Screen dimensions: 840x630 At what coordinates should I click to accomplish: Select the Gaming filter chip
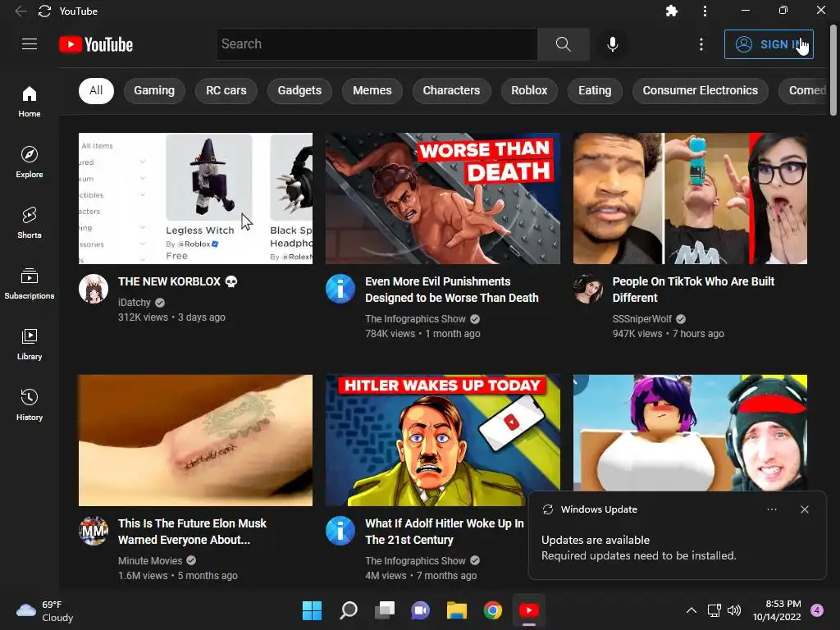[x=154, y=90]
